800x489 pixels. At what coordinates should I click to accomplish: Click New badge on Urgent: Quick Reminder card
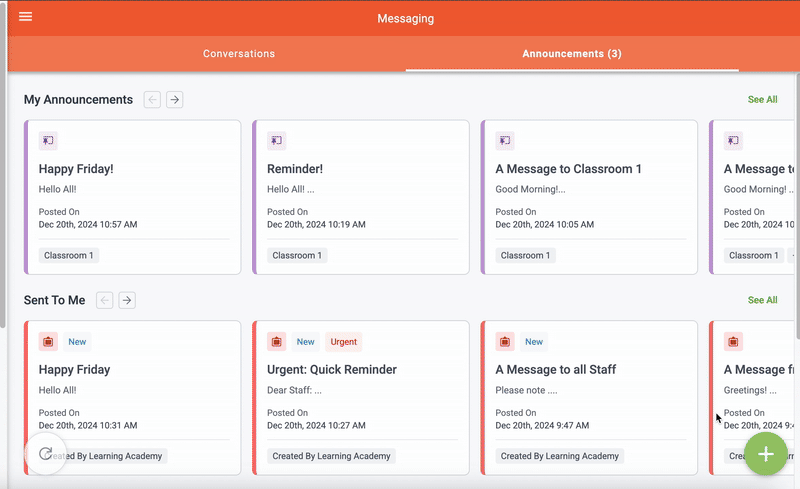click(306, 342)
